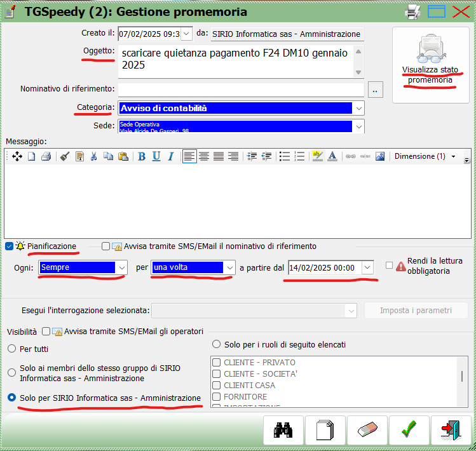Click the binoculars search button
Viewport: 476px width, 451px height.
point(283,431)
